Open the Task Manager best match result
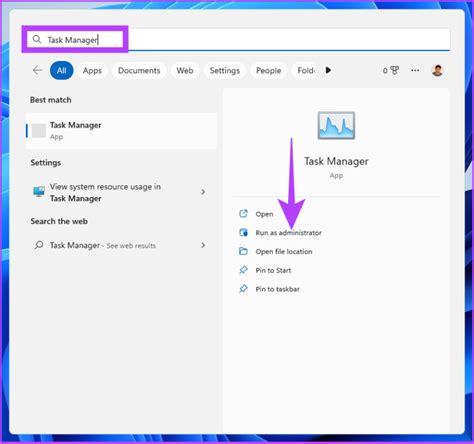 121,130
